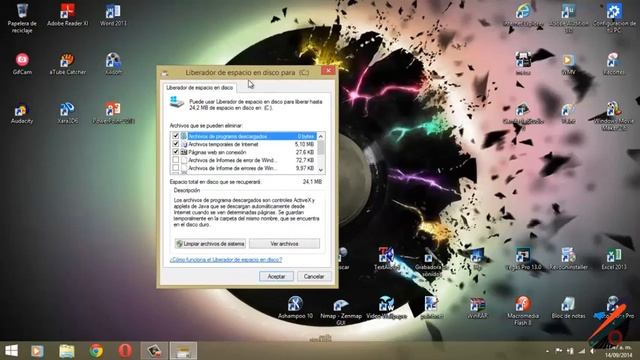The image size is (640, 360).
Task: Open the media player taskbar icon
Action: 37,351
